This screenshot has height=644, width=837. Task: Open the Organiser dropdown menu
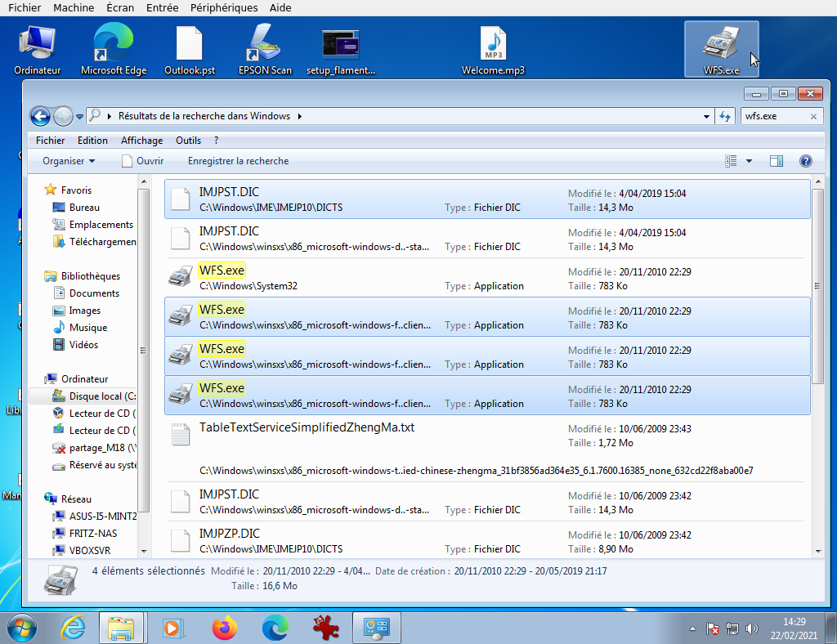point(69,161)
